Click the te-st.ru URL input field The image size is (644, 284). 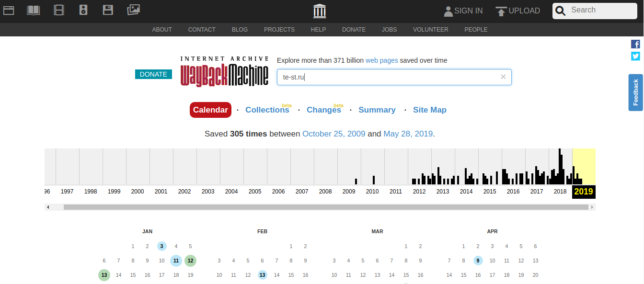point(388,77)
